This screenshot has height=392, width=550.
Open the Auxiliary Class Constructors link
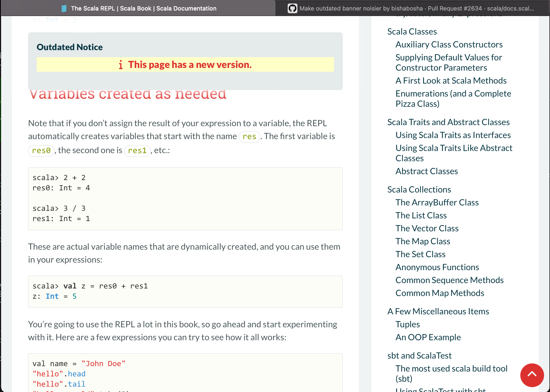pos(449,44)
